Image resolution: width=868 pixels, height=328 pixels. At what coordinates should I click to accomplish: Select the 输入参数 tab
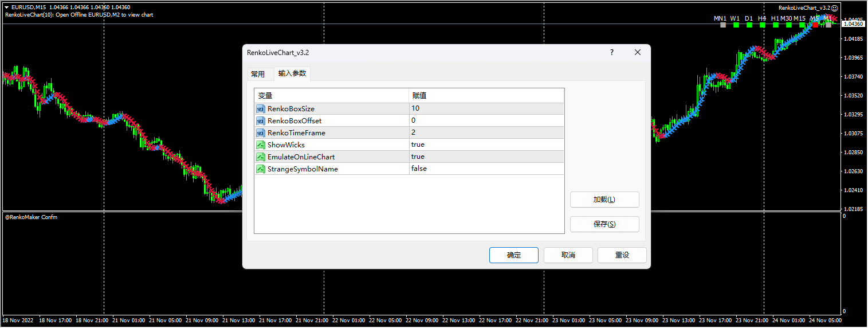[x=292, y=73]
